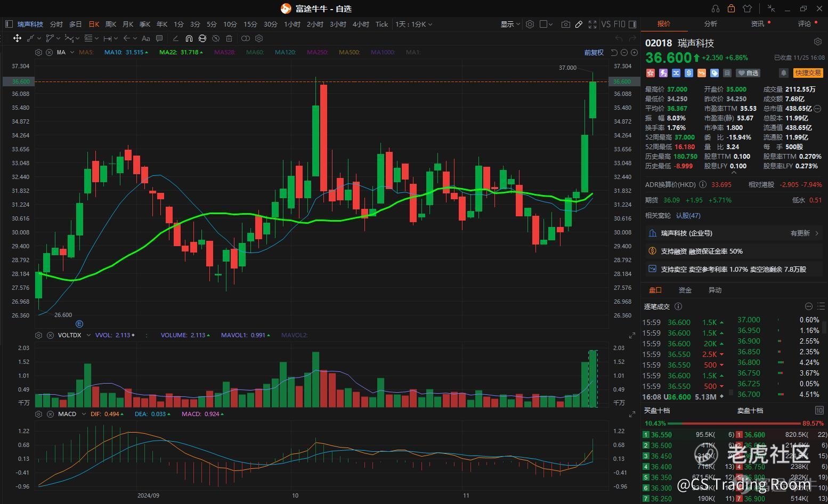
Task: Click the info icon next to 逐笔成交
Action: [x=678, y=306]
